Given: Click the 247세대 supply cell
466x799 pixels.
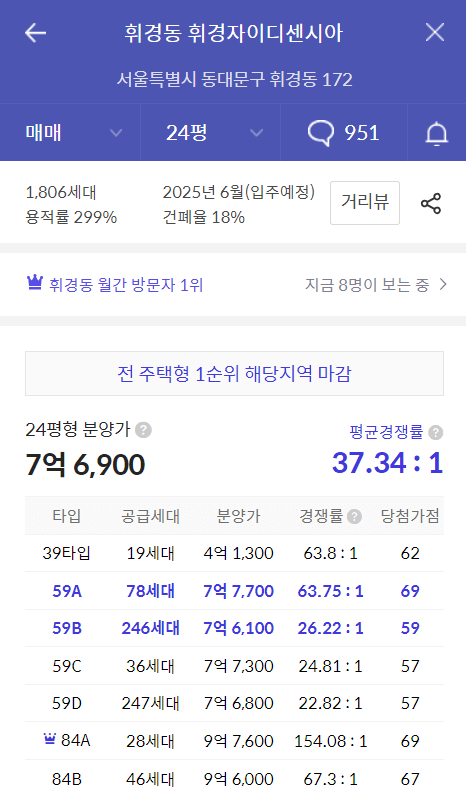Looking at the screenshot, I should click(x=150, y=703).
